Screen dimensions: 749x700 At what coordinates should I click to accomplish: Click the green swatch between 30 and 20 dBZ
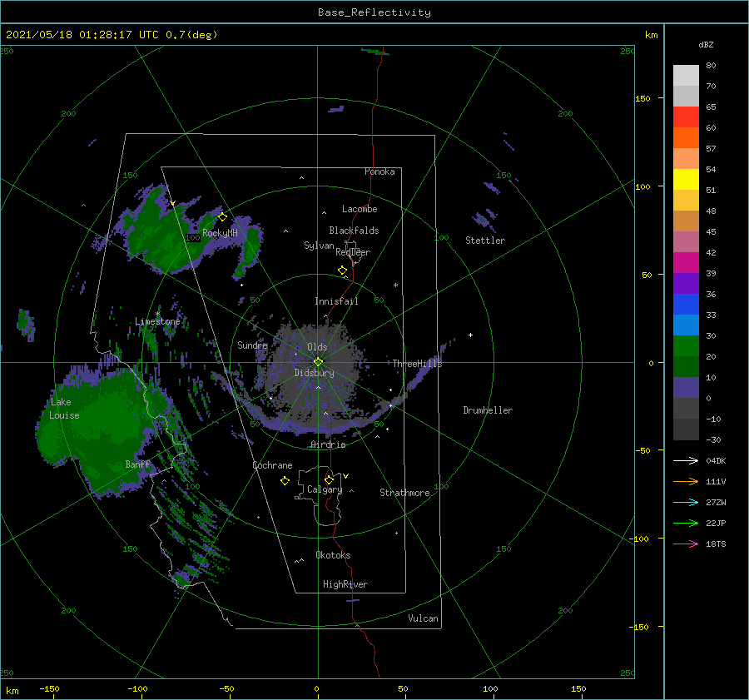686,345
